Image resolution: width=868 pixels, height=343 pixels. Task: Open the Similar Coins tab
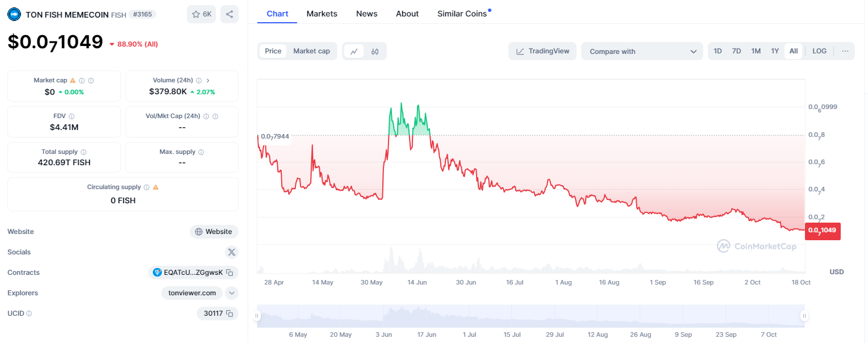[462, 14]
